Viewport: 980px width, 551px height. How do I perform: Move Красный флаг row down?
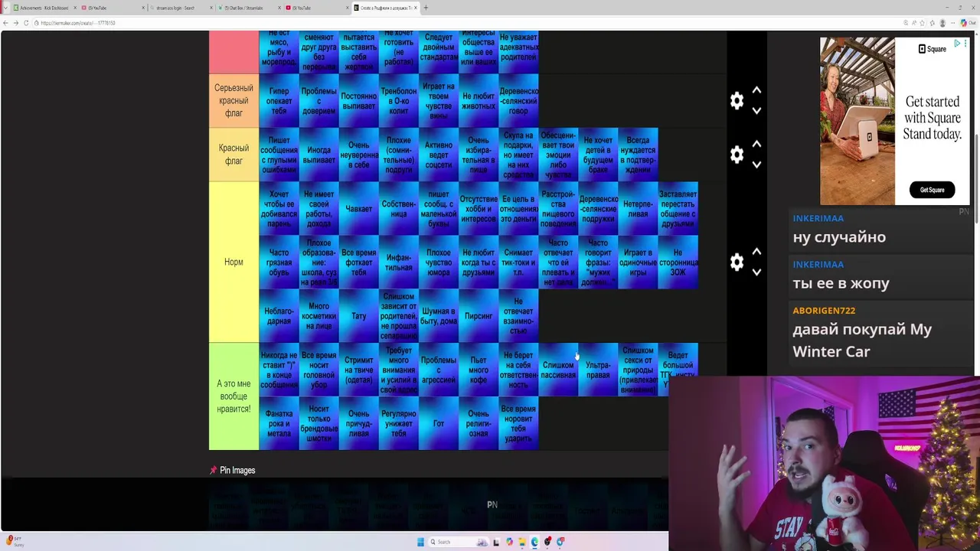coord(756,165)
